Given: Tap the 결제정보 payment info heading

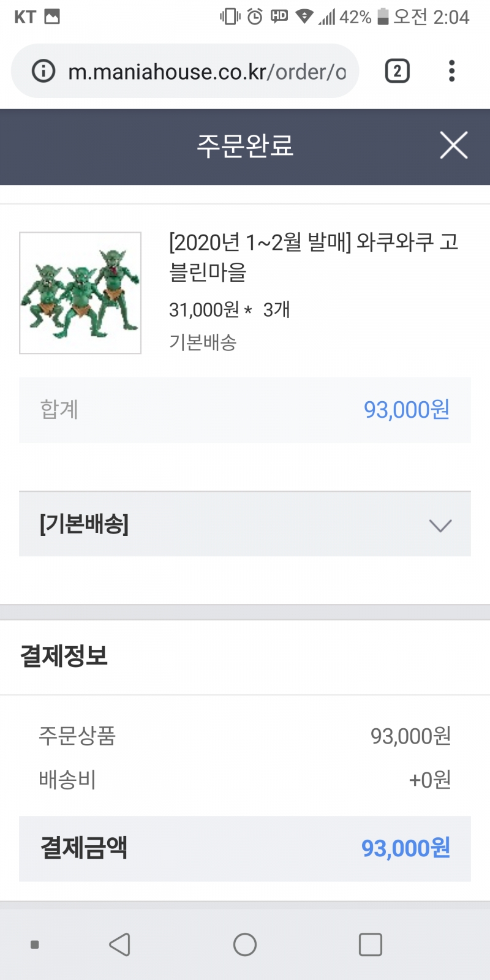Looking at the screenshot, I should point(64,656).
